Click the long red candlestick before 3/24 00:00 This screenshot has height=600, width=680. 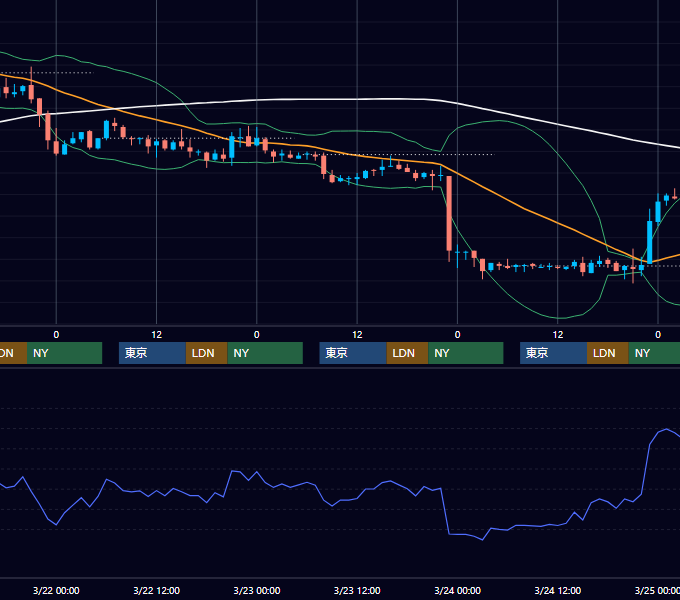(x=449, y=213)
